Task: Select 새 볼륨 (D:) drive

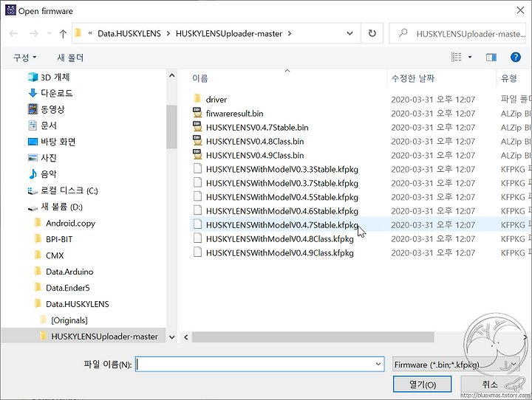Action: click(55, 207)
